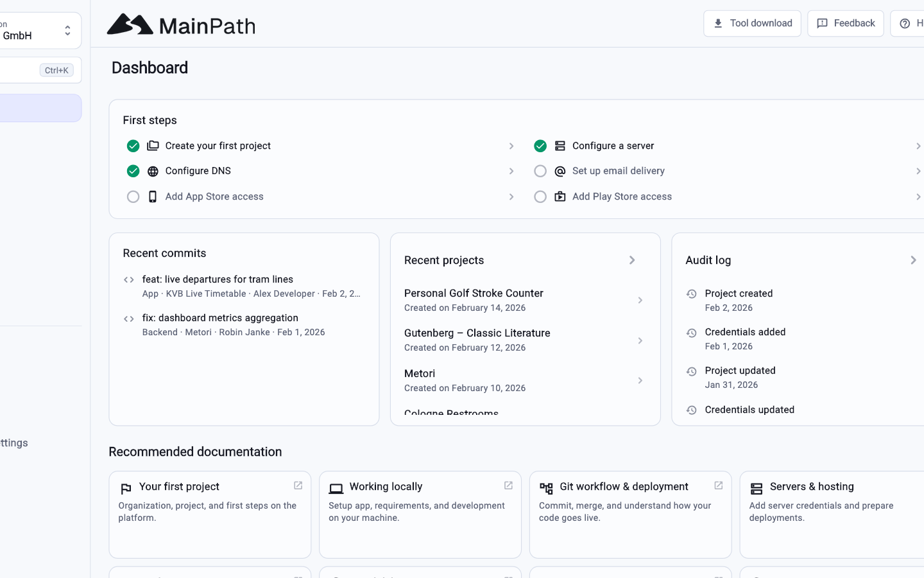924x578 pixels.
Task: Open the Servers & hosting documentation card
Action: [x=832, y=514]
